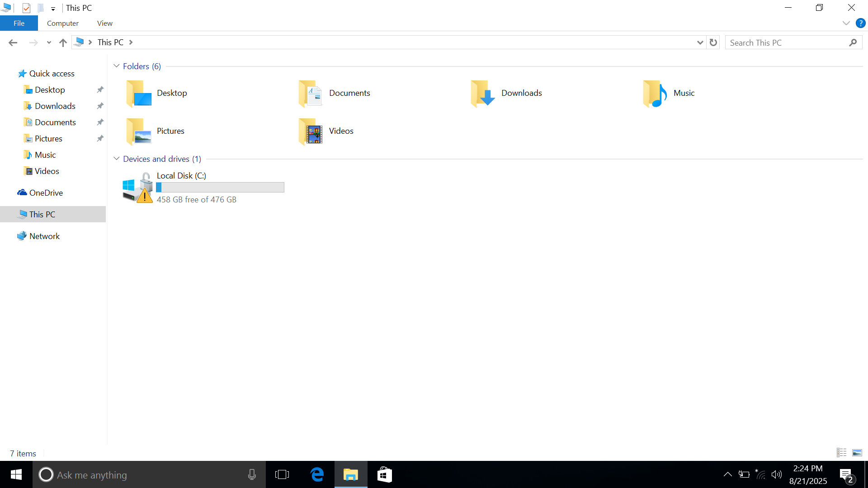Click the Local Disk (C:) usage bar
Viewport: 868px width, 488px height.
point(220,188)
